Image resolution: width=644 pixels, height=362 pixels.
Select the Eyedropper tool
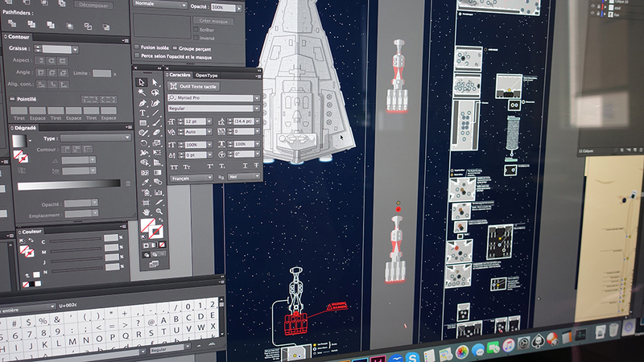click(146, 183)
